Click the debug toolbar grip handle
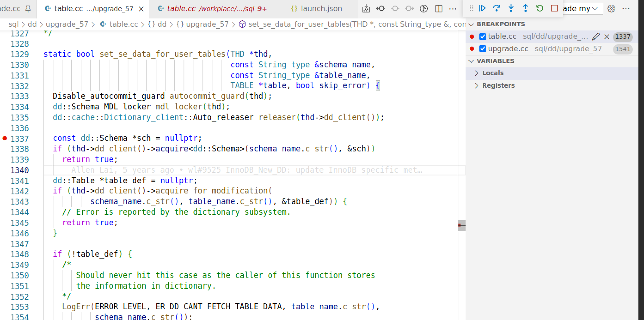Screen dimensions: 644x320 471,8
